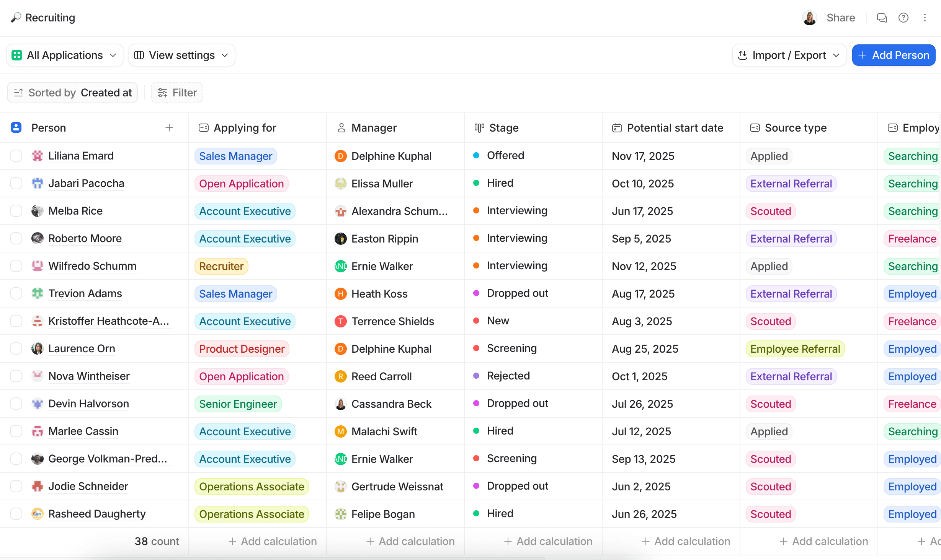Click the three-dot overflow menu icon
Image resolution: width=941 pixels, height=560 pixels.
point(925,18)
